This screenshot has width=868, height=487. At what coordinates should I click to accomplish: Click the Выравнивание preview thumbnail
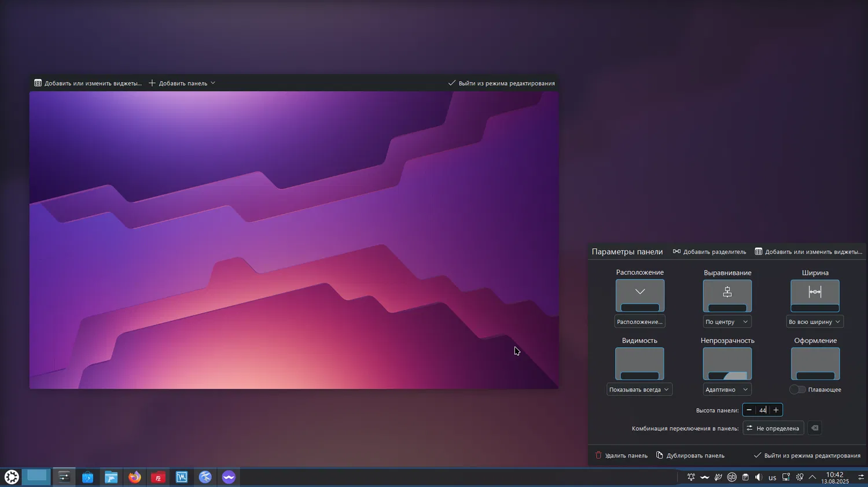727,296
